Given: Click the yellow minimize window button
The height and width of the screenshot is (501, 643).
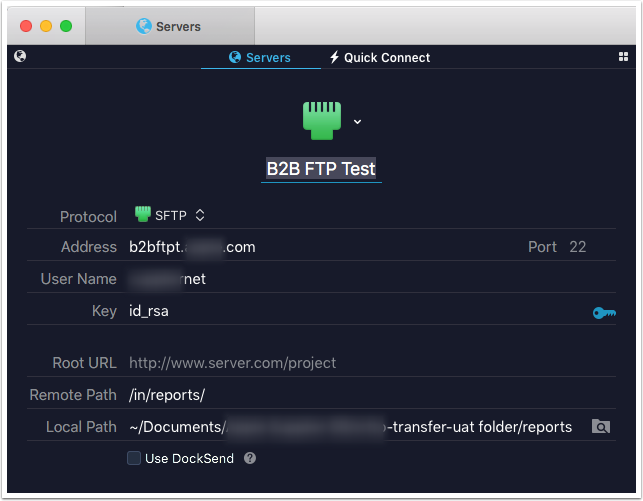Looking at the screenshot, I should pyautogui.click(x=46, y=26).
